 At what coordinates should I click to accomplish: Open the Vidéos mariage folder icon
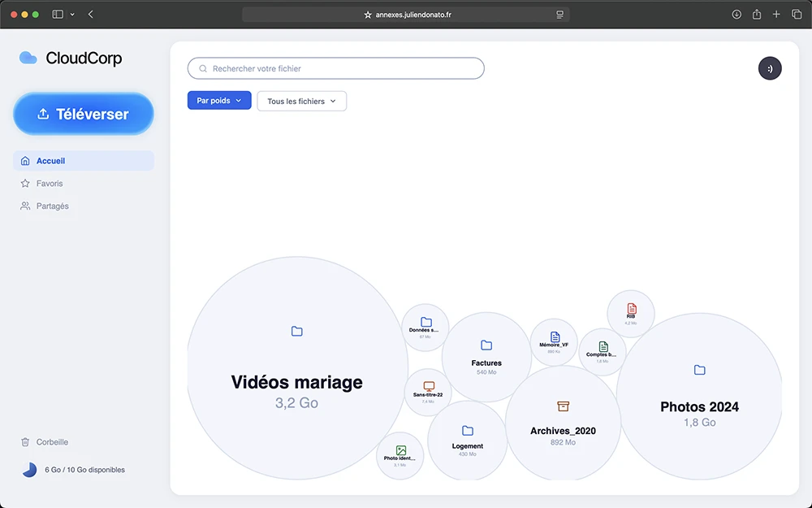click(297, 331)
